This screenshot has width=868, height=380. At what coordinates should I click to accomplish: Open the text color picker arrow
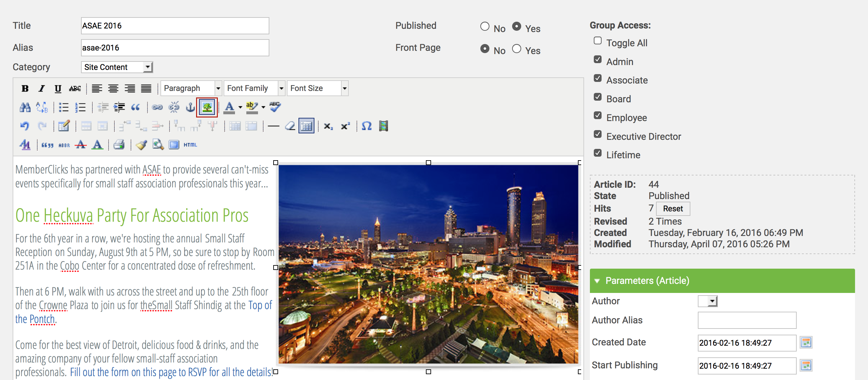[x=240, y=107]
